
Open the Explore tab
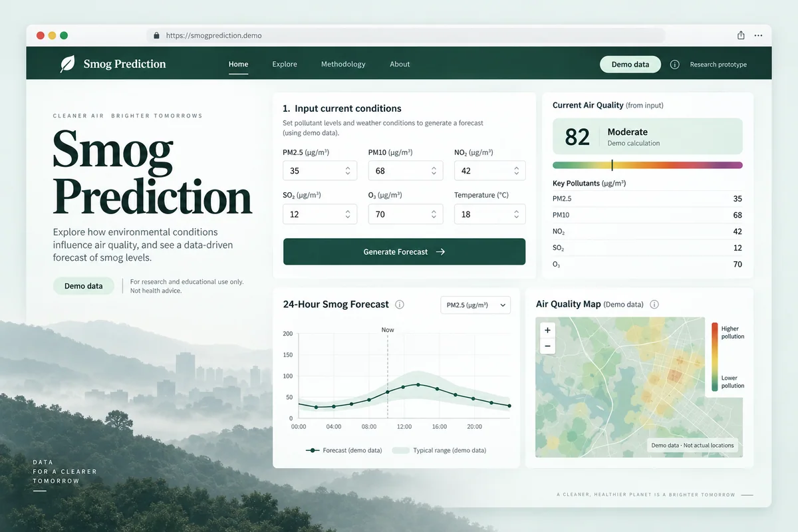pyautogui.click(x=285, y=65)
